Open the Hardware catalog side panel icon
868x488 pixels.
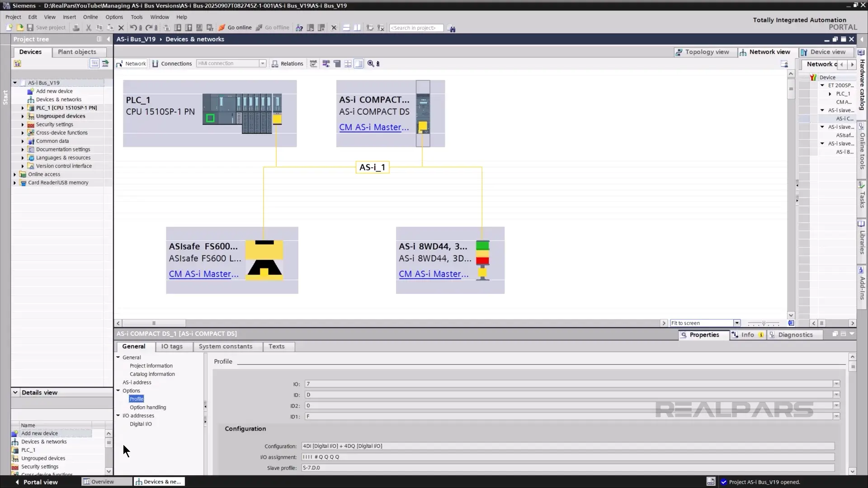(861, 52)
